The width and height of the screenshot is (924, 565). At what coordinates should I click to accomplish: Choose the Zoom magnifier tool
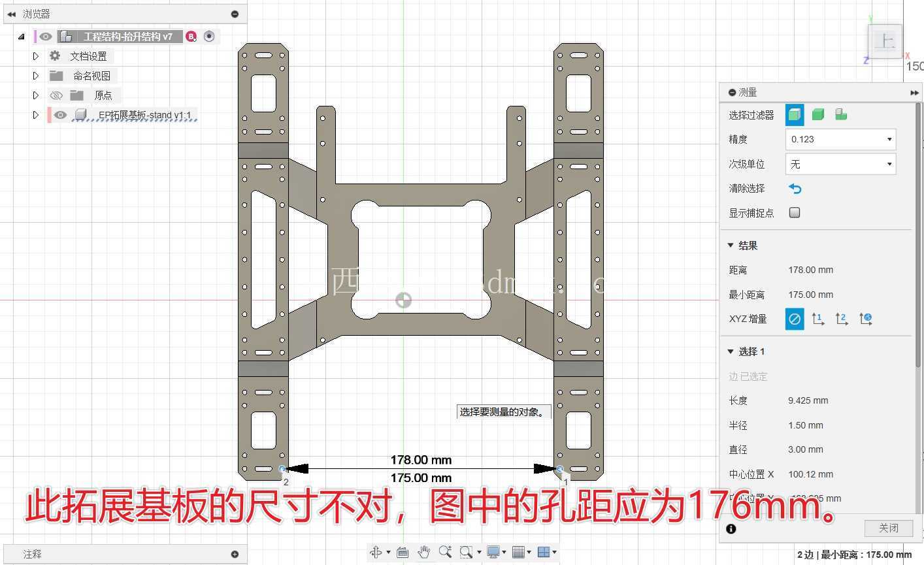click(x=445, y=552)
